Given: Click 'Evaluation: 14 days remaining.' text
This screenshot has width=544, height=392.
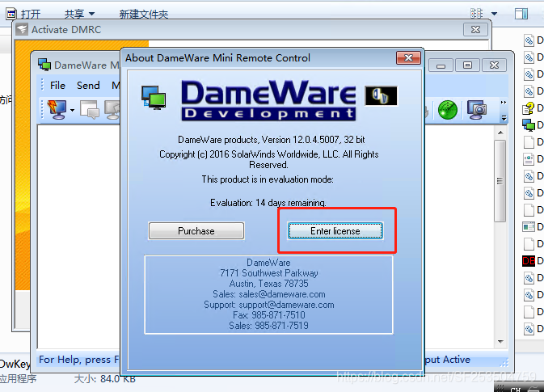Looking at the screenshot, I should pyautogui.click(x=268, y=203).
